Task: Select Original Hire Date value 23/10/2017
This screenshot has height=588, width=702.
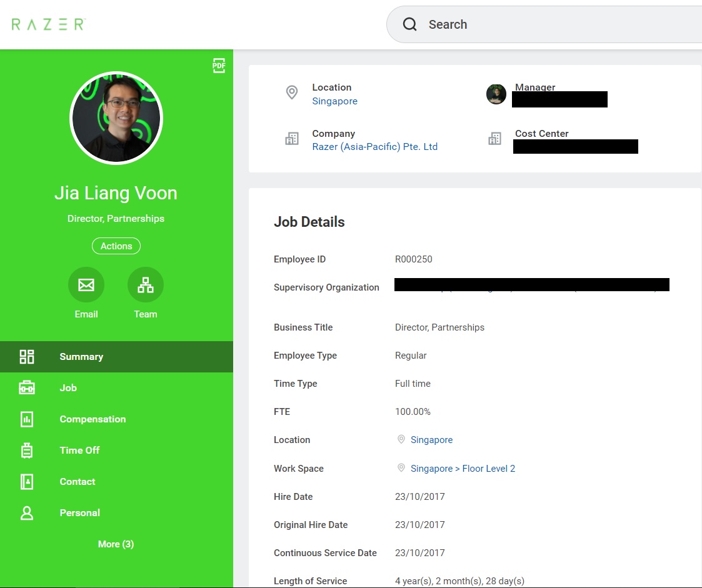Action: [x=420, y=525]
